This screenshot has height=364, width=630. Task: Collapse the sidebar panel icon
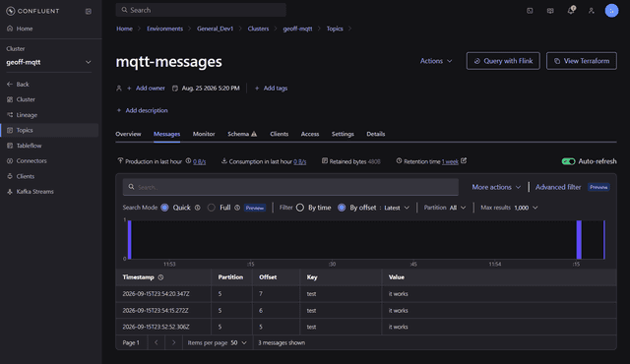[89, 11]
